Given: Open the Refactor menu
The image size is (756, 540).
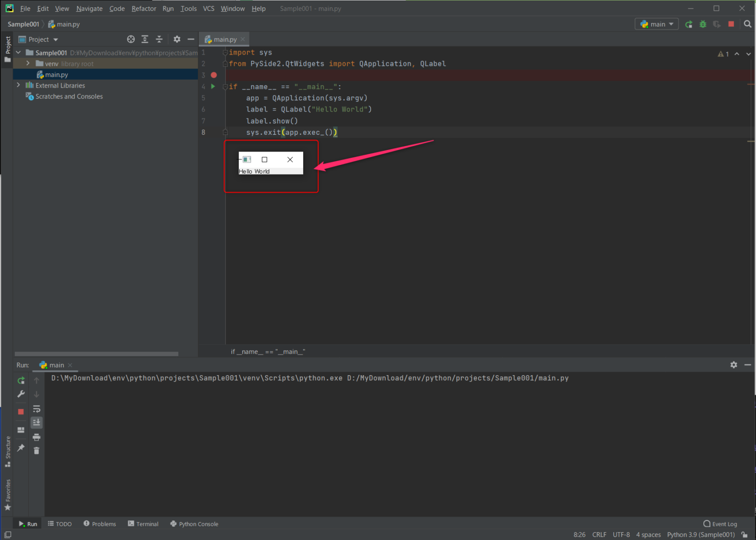Looking at the screenshot, I should point(144,8).
